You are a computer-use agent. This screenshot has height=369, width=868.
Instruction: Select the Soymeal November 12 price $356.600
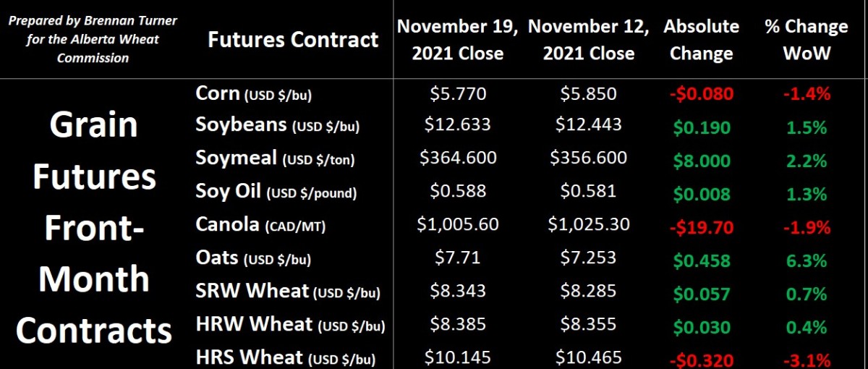point(589,158)
